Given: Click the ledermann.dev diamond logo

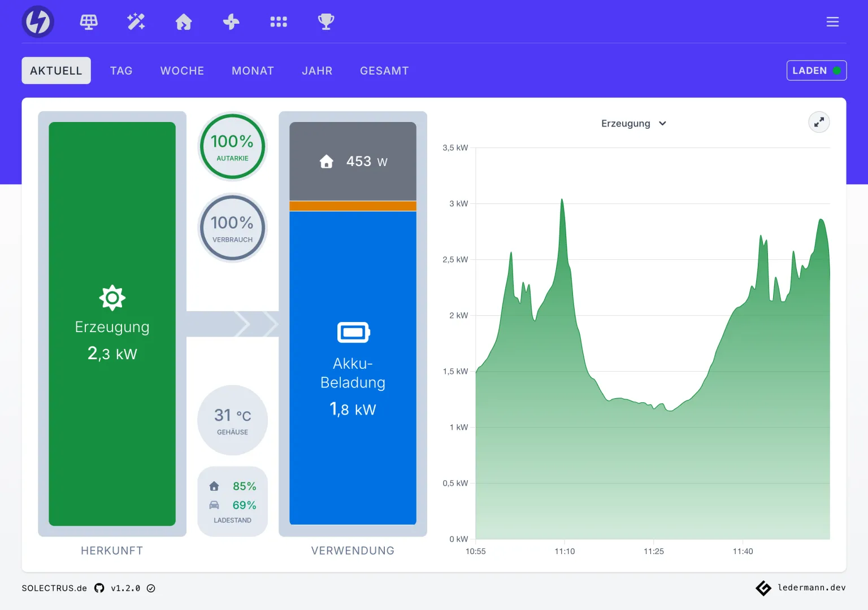Looking at the screenshot, I should (763, 588).
